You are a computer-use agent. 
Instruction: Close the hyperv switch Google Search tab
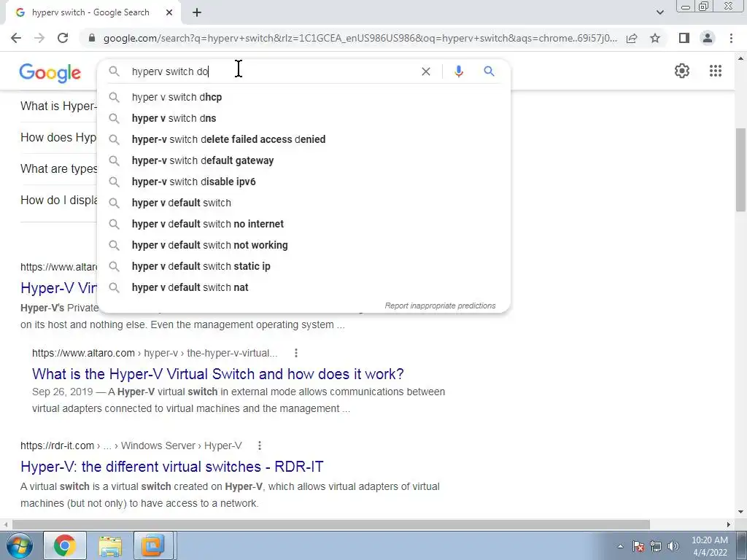tap(169, 12)
